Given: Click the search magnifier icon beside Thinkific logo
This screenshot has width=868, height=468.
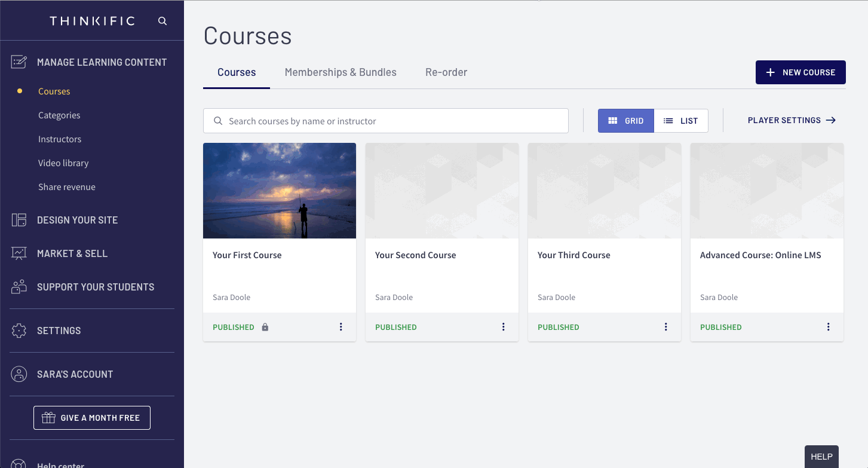Looking at the screenshot, I should point(162,21).
